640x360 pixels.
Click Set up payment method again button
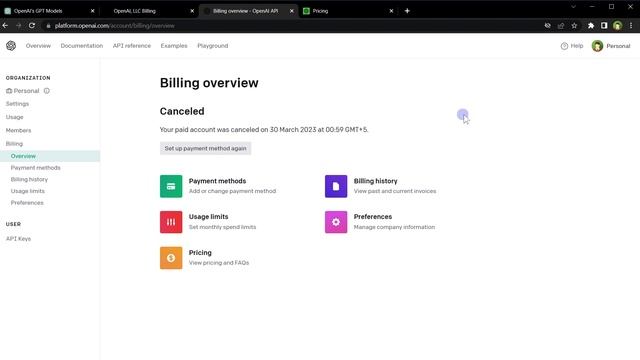(205, 148)
